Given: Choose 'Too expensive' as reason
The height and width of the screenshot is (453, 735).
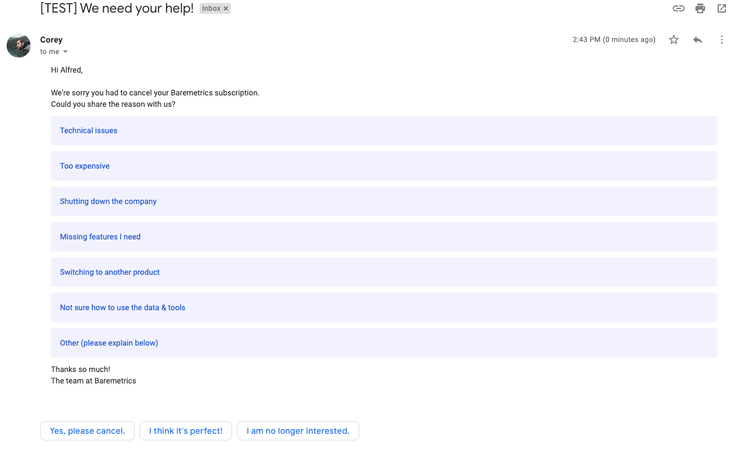Looking at the screenshot, I should [85, 166].
